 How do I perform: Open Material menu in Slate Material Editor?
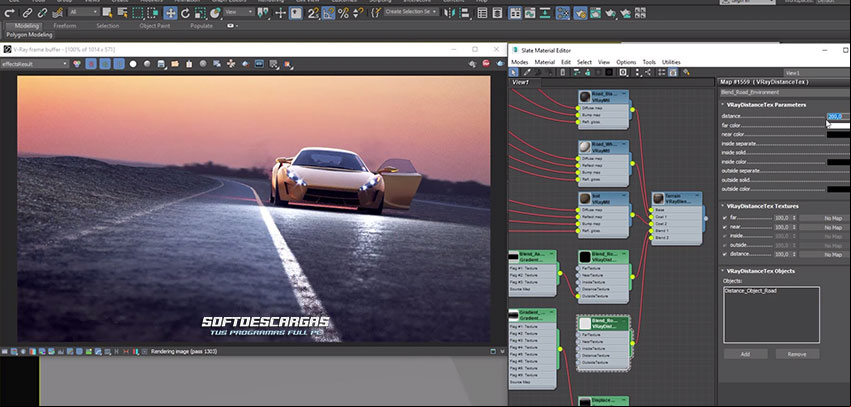(545, 62)
